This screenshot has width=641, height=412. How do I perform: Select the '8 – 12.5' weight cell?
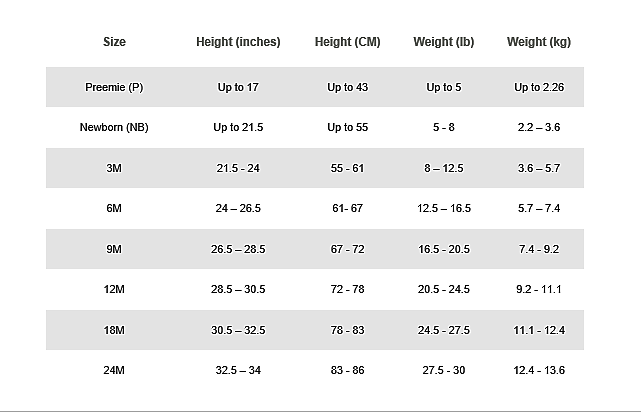(443, 168)
